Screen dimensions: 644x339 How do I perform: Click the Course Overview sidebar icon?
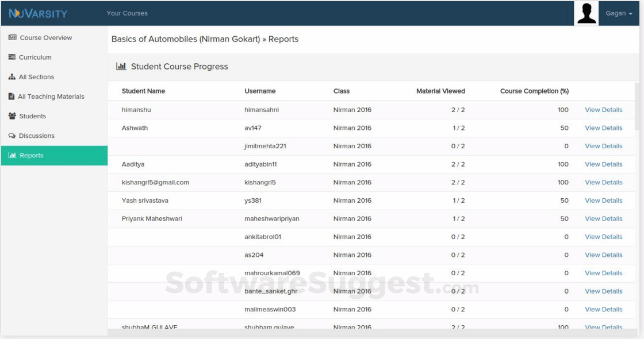tap(12, 38)
